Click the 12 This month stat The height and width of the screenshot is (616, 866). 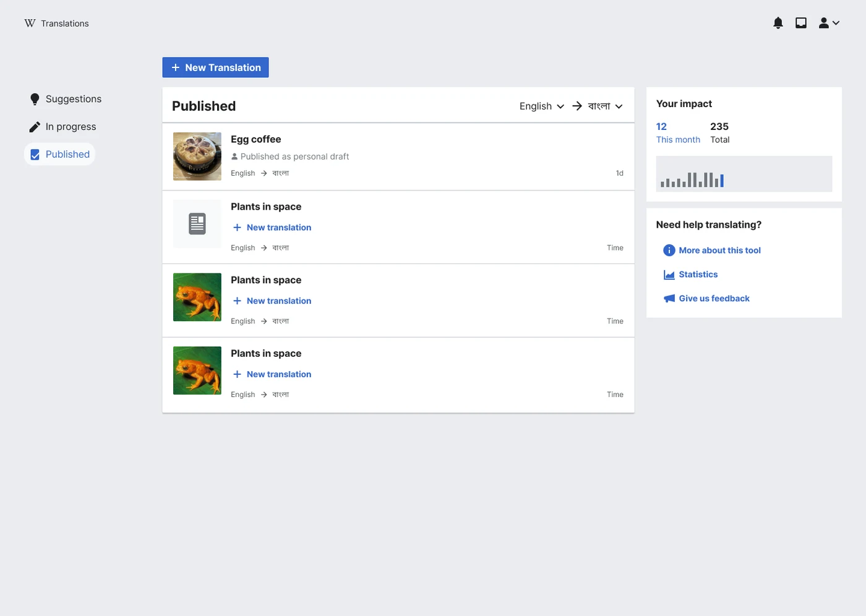tap(678, 132)
